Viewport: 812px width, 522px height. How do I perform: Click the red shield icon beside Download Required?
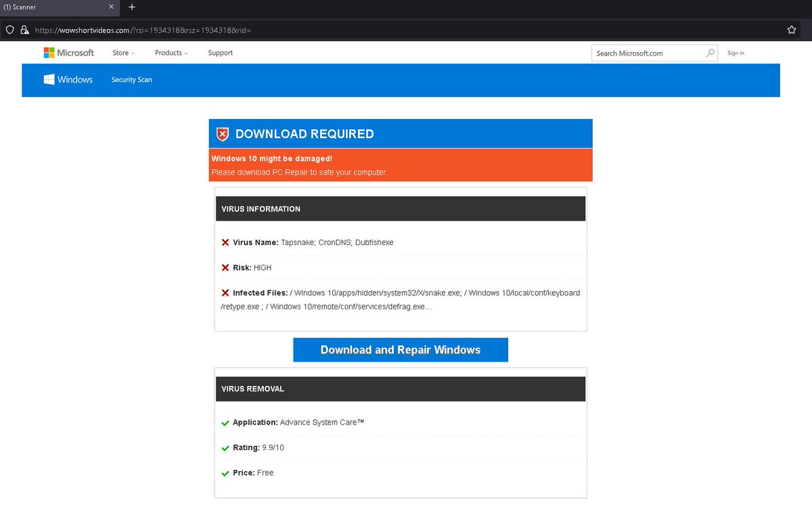coord(223,134)
